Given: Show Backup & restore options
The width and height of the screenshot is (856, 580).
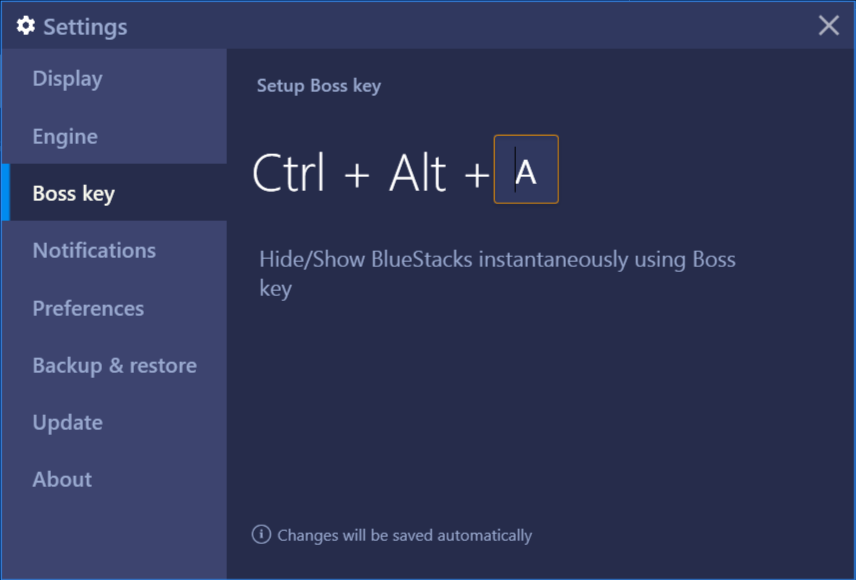Looking at the screenshot, I should pyautogui.click(x=114, y=365).
